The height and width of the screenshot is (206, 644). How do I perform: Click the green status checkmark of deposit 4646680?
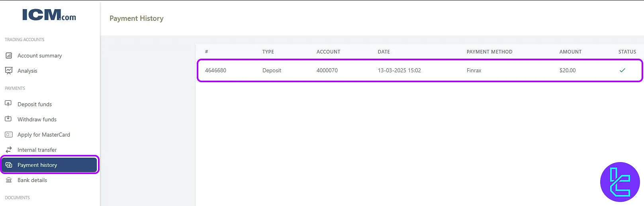coord(622,70)
